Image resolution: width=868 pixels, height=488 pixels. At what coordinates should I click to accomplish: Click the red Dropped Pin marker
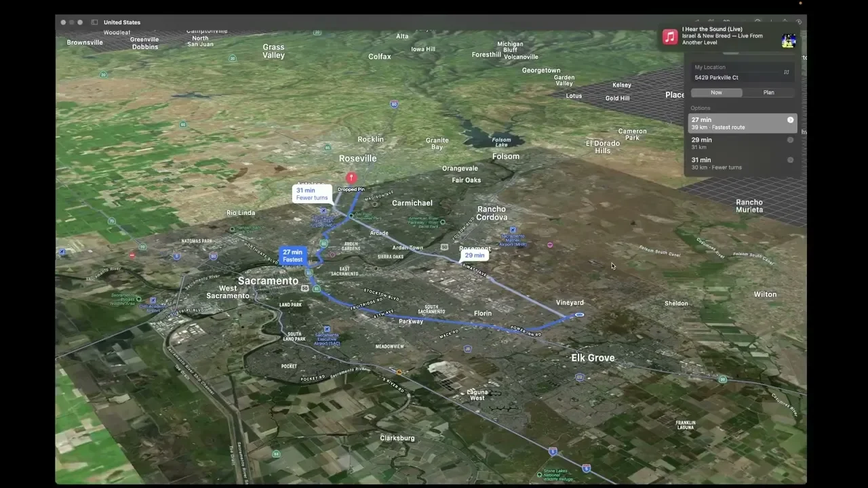click(x=351, y=178)
